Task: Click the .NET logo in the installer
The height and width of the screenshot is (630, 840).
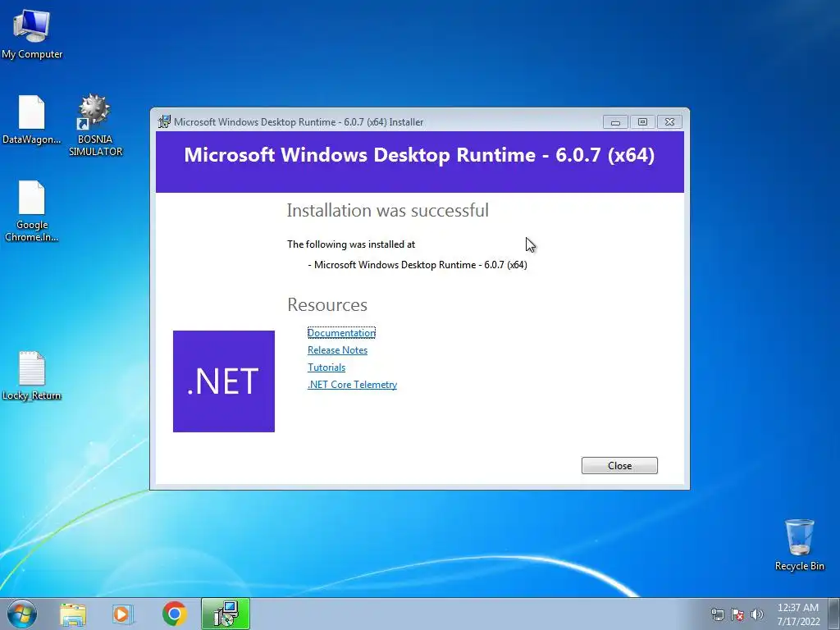Action: click(x=224, y=381)
